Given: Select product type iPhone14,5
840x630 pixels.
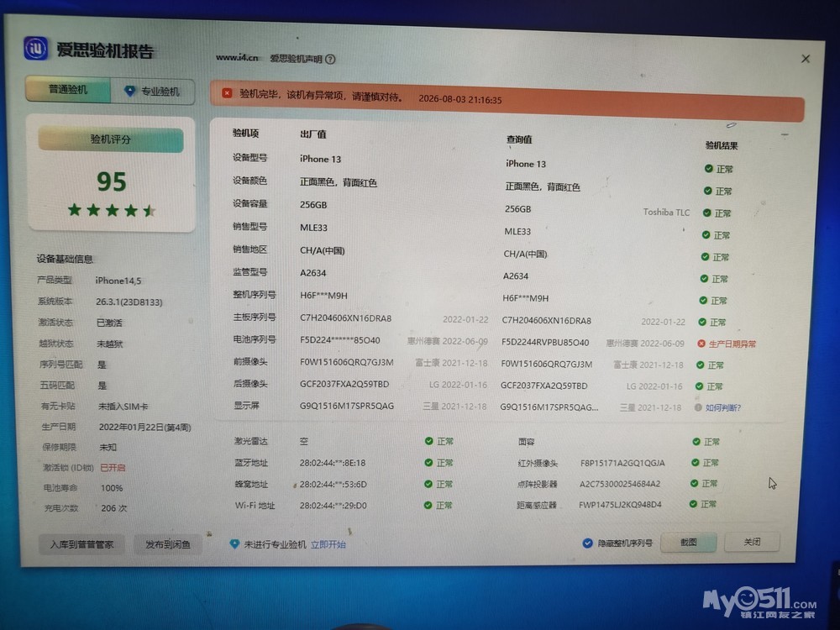Looking at the screenshot, I should pyautogui.click(x=118, y=281).
